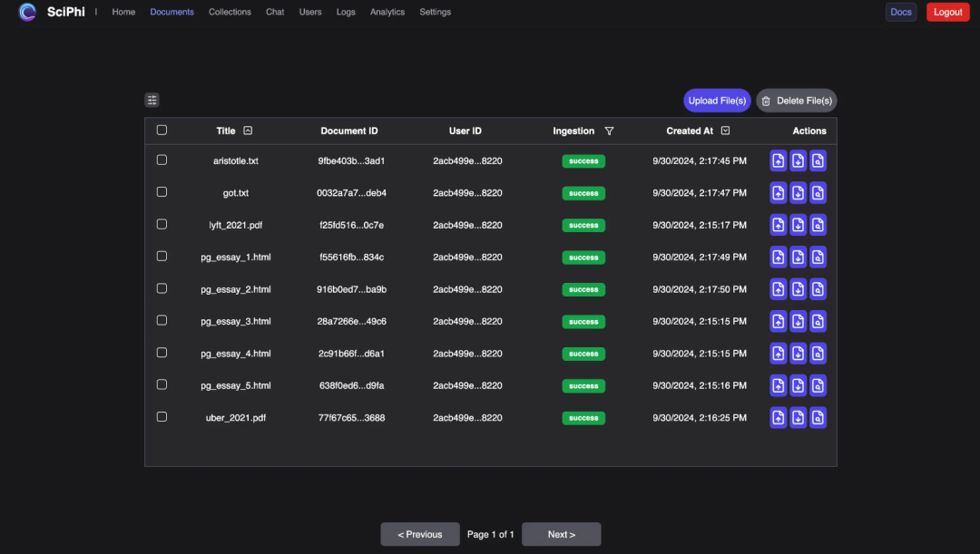The height and width of the screenshot is (554, 980).
Task: Click document ID 77f67c65...3688
Action: [x=351, y=418]
